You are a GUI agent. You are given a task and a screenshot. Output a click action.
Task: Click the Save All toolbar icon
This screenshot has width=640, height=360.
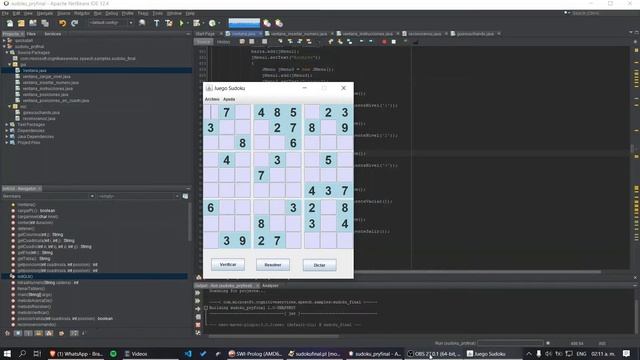tap(44, 24)
